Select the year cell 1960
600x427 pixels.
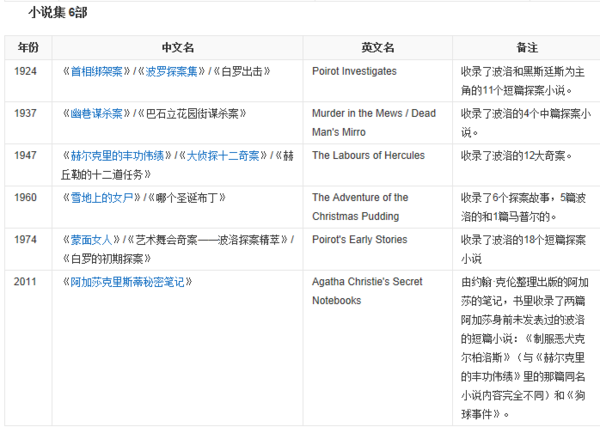(25, 198)
